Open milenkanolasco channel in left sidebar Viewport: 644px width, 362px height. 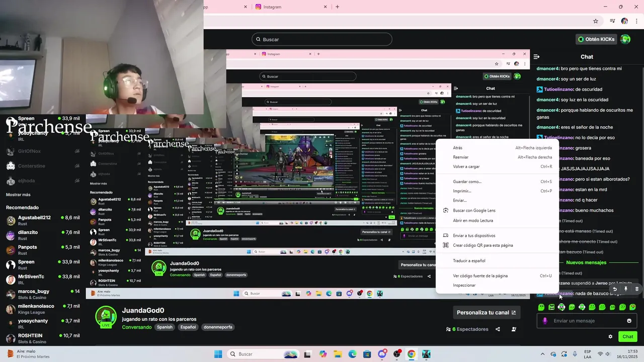tap(43, 309)
